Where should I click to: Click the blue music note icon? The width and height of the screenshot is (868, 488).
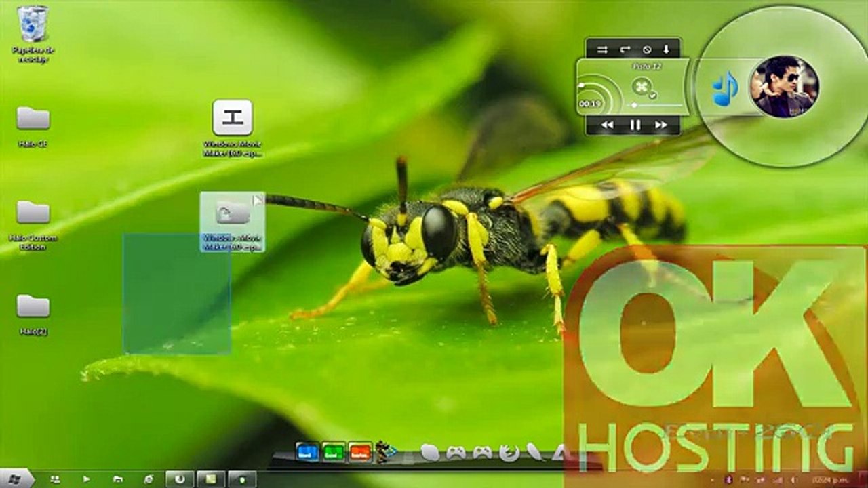pos(725,89)
